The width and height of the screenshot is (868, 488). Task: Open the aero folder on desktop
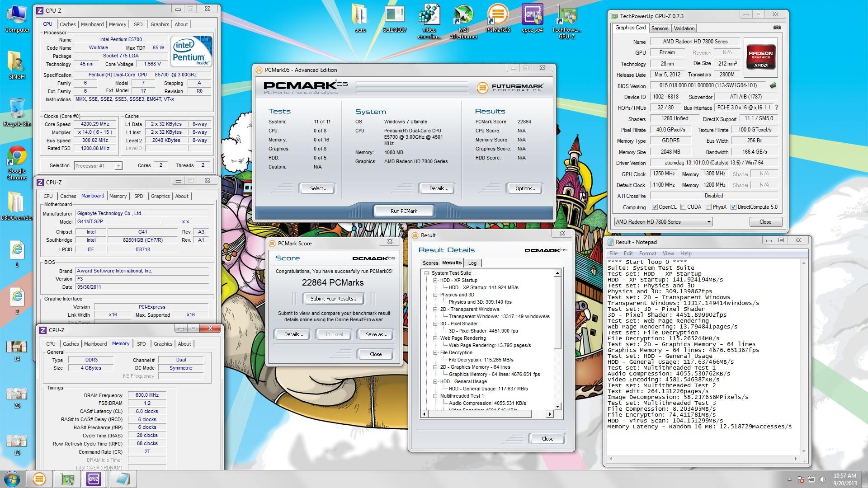[360, 19]
